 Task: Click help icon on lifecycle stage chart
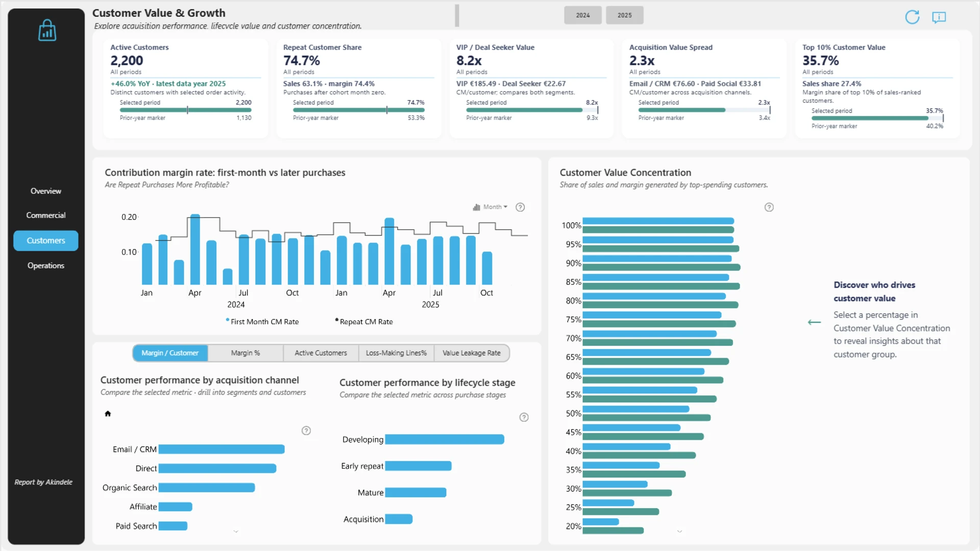524,417
